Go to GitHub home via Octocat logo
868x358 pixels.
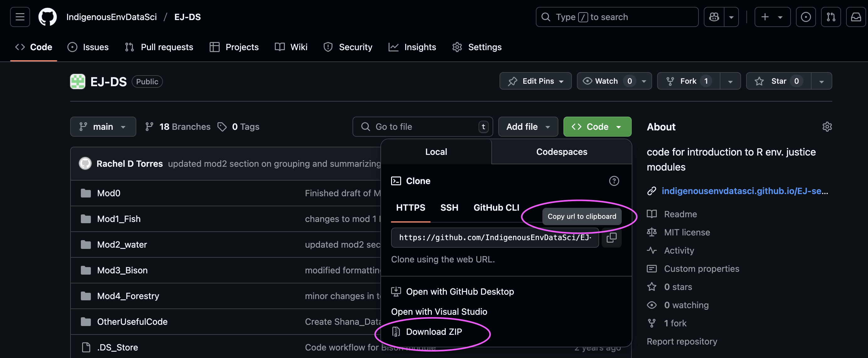pyautogui.click(x=48, y=17)
